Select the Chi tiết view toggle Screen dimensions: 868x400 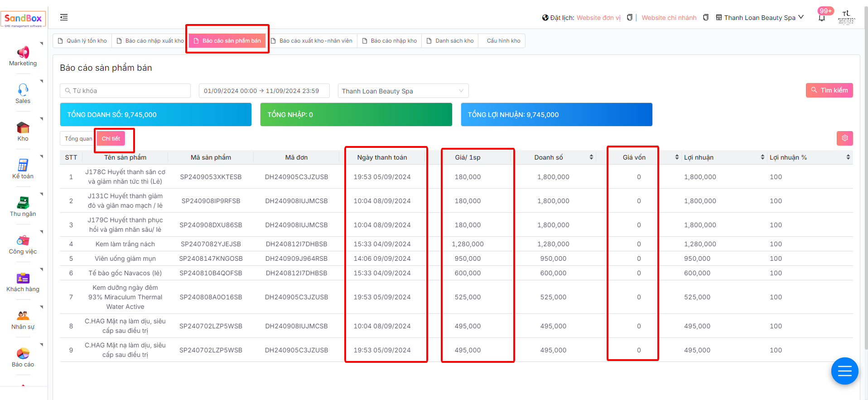[111, 139]
